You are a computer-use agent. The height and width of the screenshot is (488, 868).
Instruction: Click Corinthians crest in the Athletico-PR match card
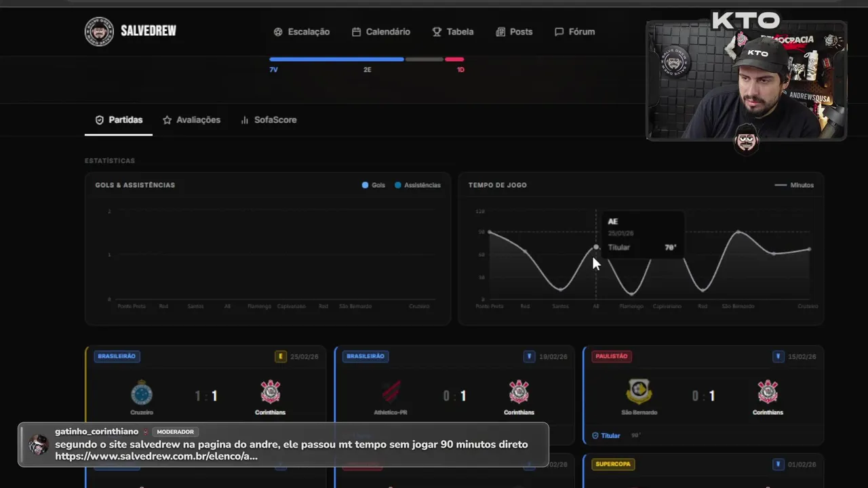[519, 392]
